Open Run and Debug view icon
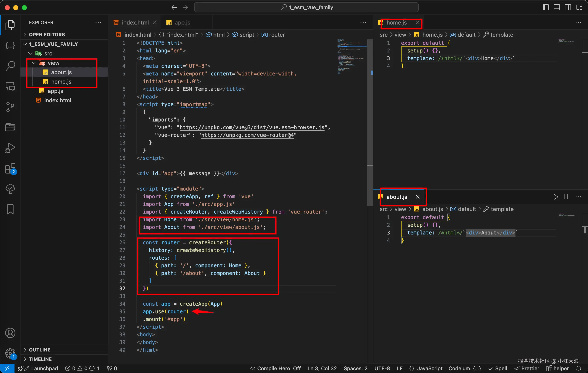Viewport: 588px width, 373px height. click(10, 148)
